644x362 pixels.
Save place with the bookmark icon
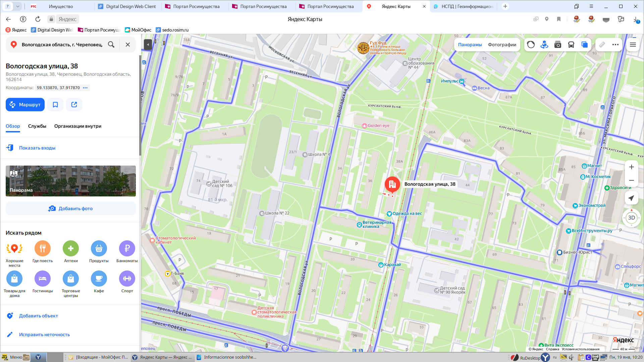click(55, 105)
